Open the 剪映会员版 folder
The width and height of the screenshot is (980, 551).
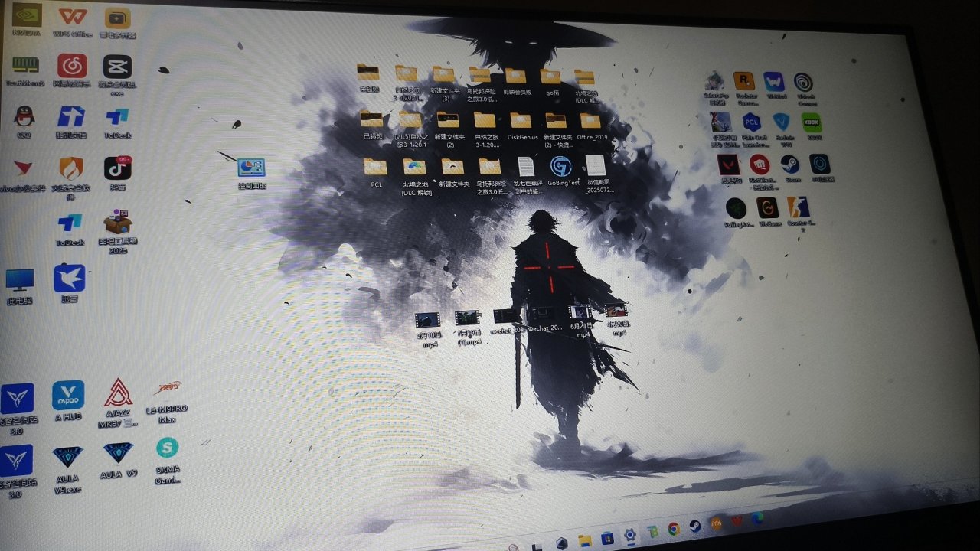tap(515, 76)
